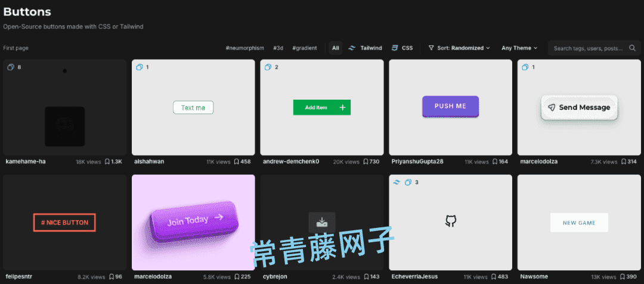Click the GitHub icon in EcheverriaJesus card
The height and width of the screenshot is (284, 644).
pyautogui.click(x=451, y=222)
